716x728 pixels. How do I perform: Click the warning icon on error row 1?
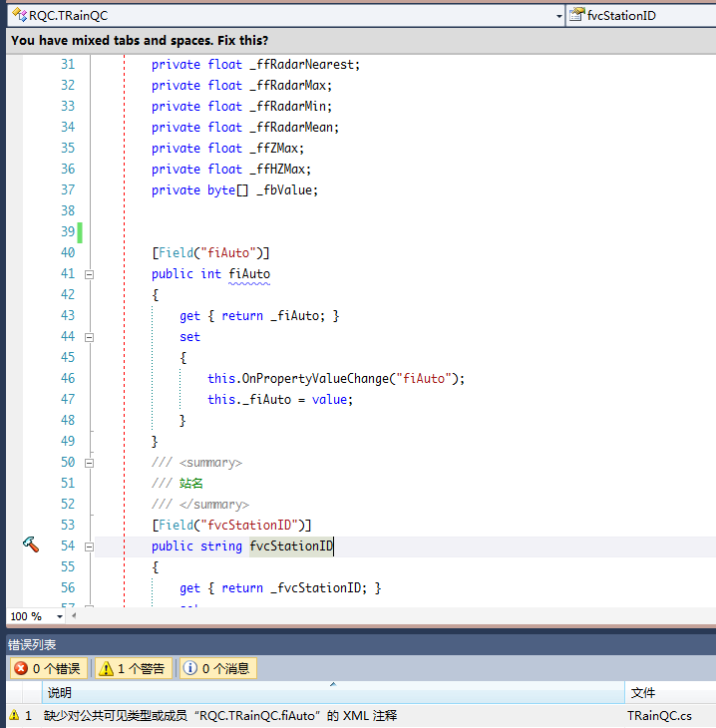14,715
